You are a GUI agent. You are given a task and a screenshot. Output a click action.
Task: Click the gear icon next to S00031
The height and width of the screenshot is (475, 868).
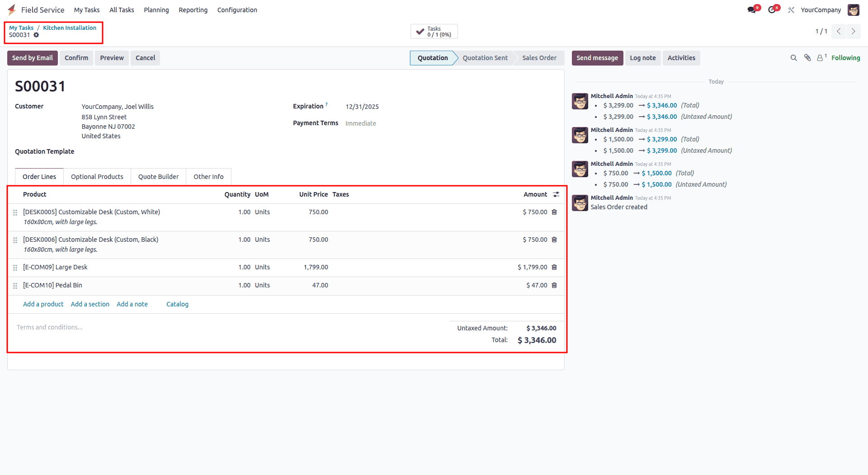36,35
